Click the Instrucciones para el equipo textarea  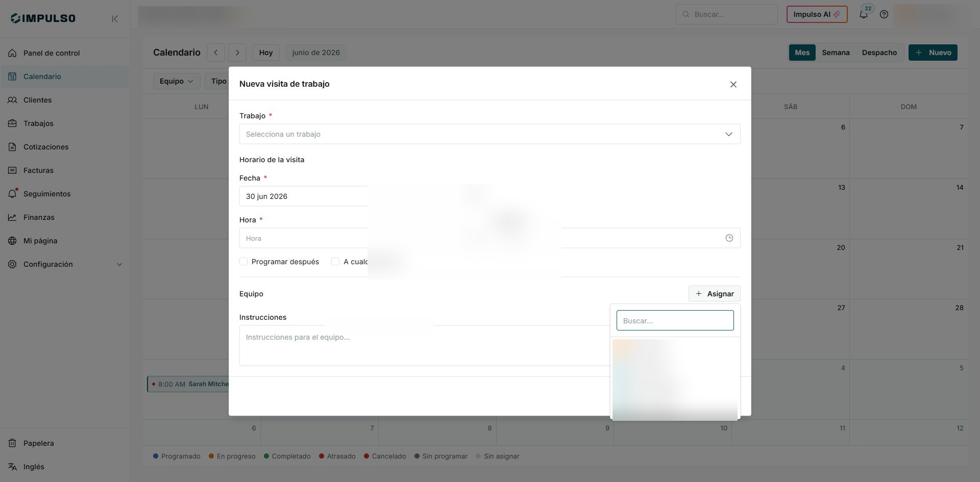(x=425, y=346)
